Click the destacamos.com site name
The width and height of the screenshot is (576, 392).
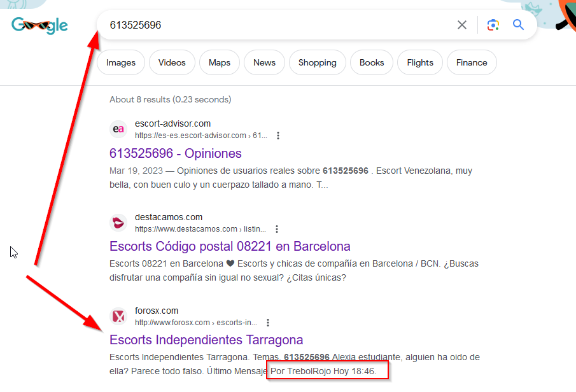pos(169,217)
